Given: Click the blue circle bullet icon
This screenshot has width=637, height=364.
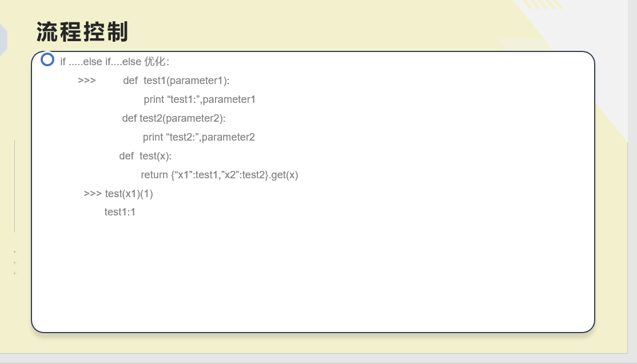Looking at the screenshot, I should [47, 59].
